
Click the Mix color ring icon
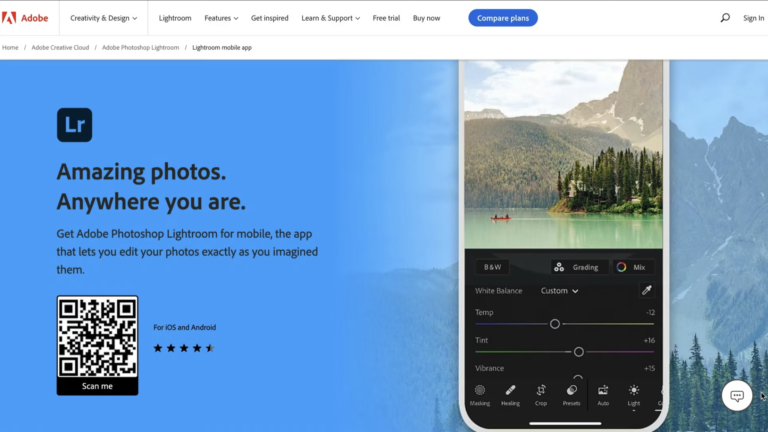621,267
